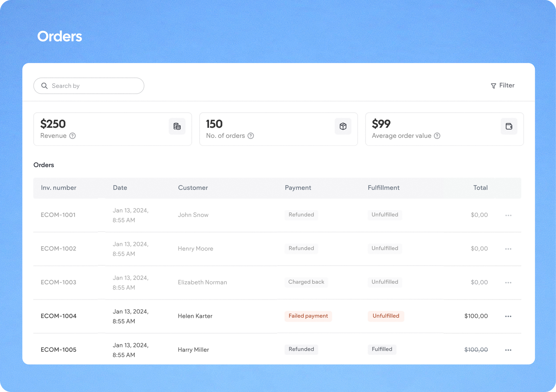The image size is (556, 392).
Task: Click the Filter funnel icon
Action: point(493,86)
